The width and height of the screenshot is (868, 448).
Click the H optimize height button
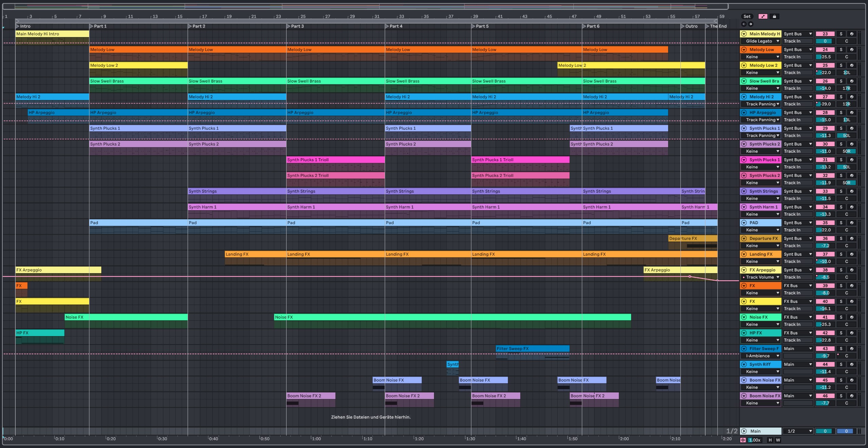point(770,440)
